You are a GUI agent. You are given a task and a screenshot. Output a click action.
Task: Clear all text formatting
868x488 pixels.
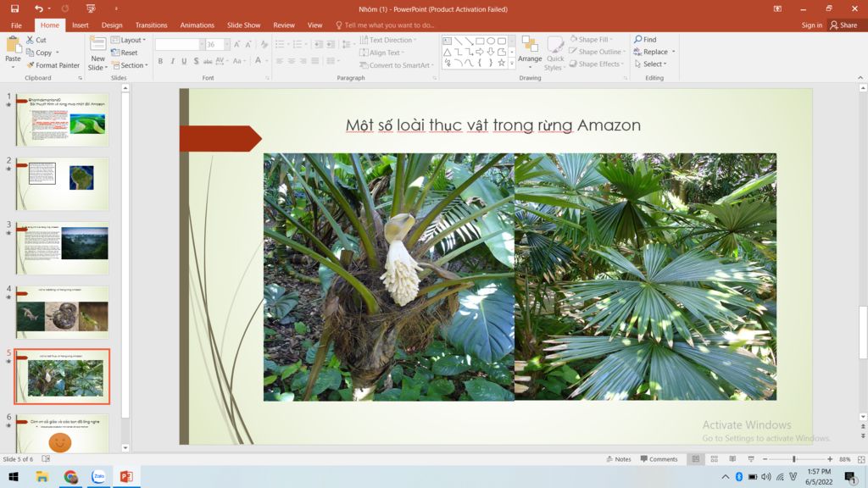264,44
